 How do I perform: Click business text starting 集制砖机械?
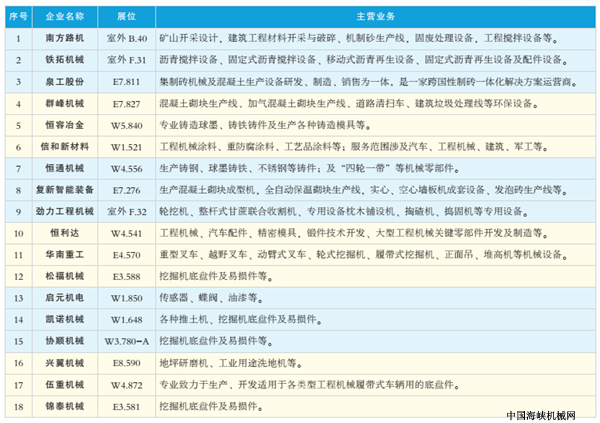pyautogui.click(x=368, y=82)
